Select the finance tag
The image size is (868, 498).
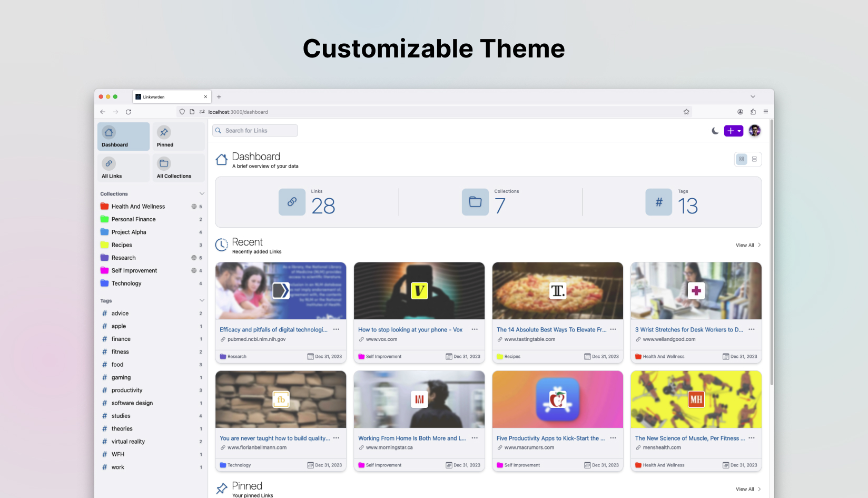(x=152, y=339)
